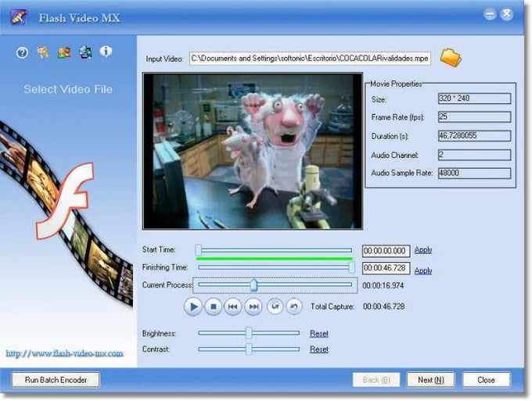Open the two-people users icon
Viewport: 532px width, 401px height.
click(x=64, y=52)
